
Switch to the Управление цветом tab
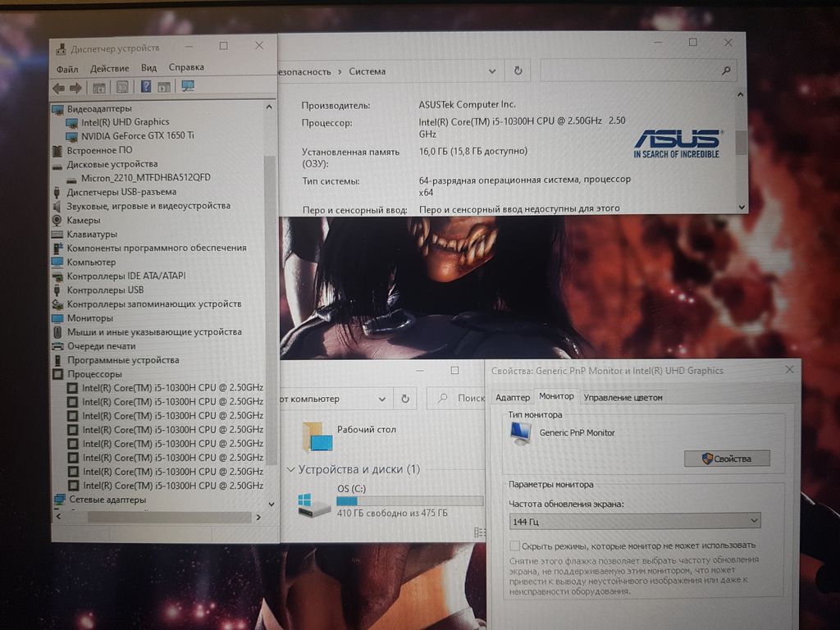(x=623, y=398)
